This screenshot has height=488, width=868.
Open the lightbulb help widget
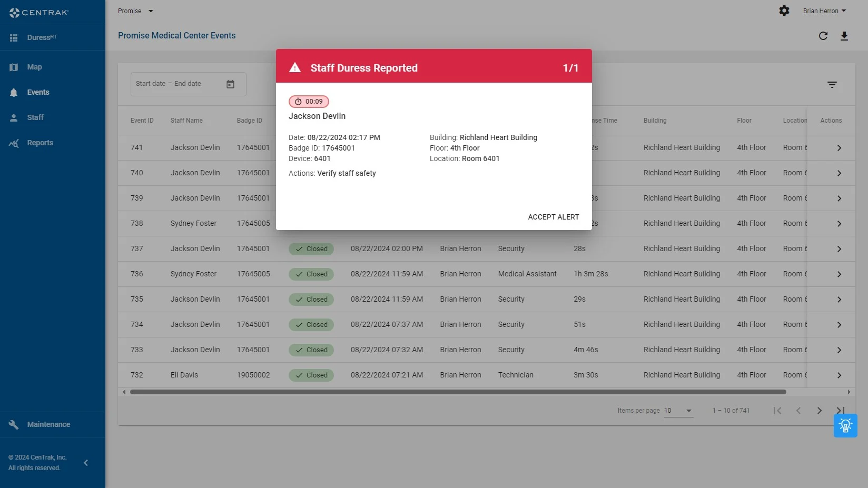pos(845,425)
